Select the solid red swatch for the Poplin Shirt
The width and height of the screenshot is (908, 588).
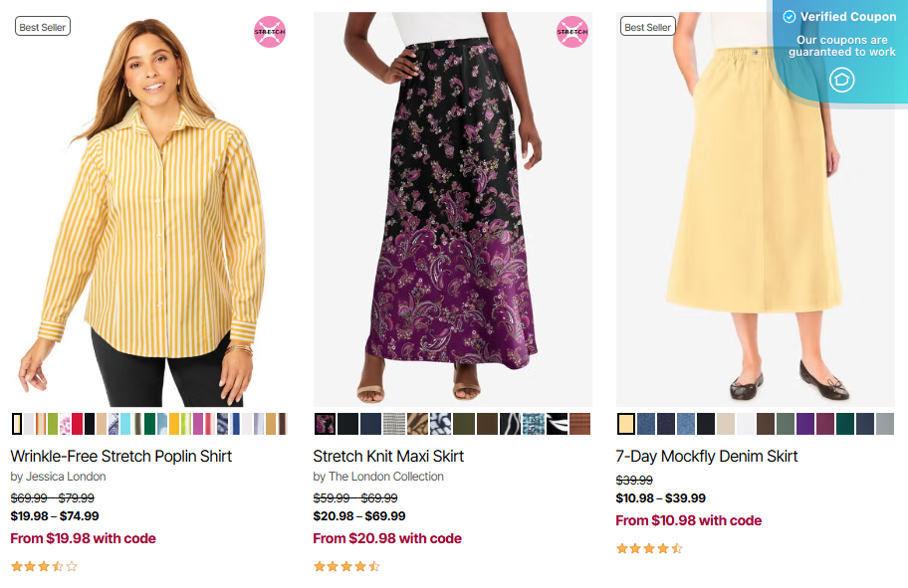pyautogui.click(x=77, y=424)
